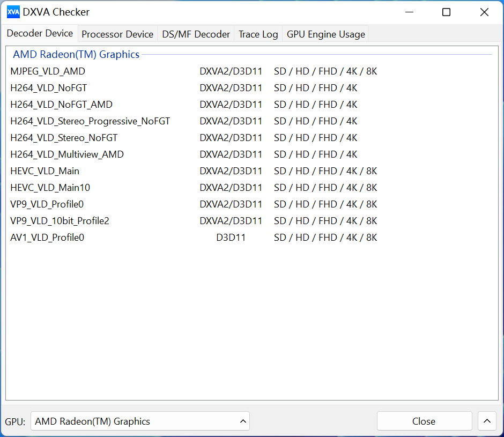
Task: View the GPU Engine Usage tab
Action: 325,34
